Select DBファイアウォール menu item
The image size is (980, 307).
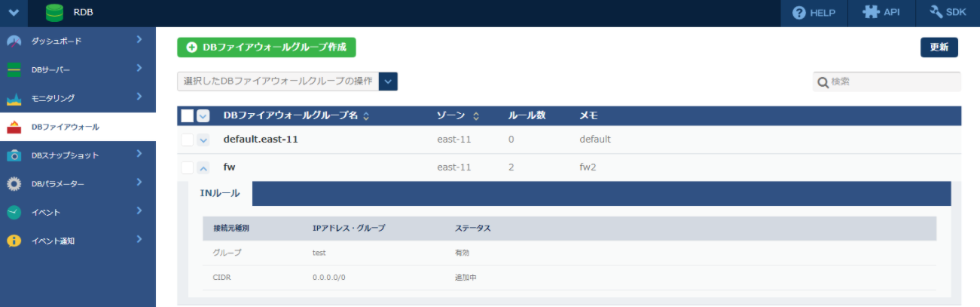[78, 127]
